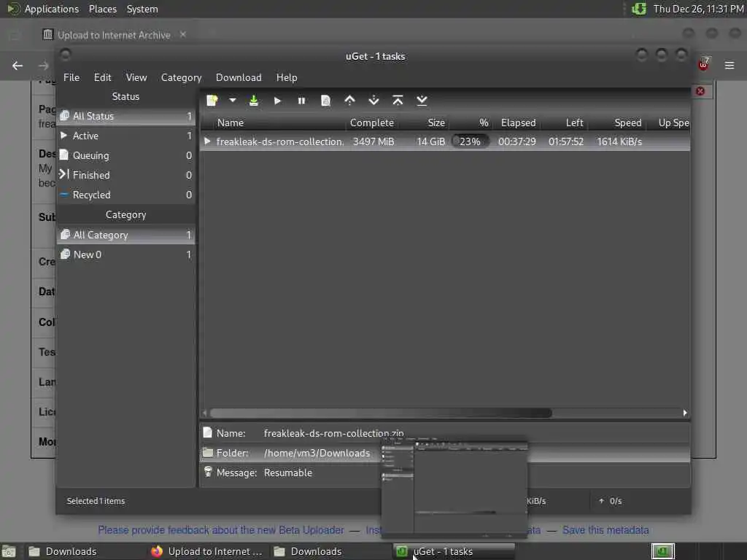This screenshot has width=747, height=560.
Task: Select the freakleak-ds-rom-collection download row
Action: click(445, 141)
